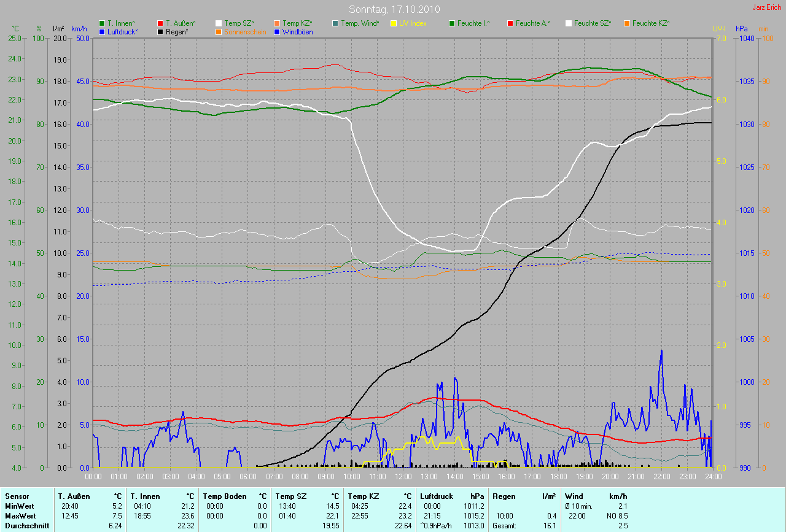
Task: Click the 12:00 time axis marker
Action: point(403,476)
